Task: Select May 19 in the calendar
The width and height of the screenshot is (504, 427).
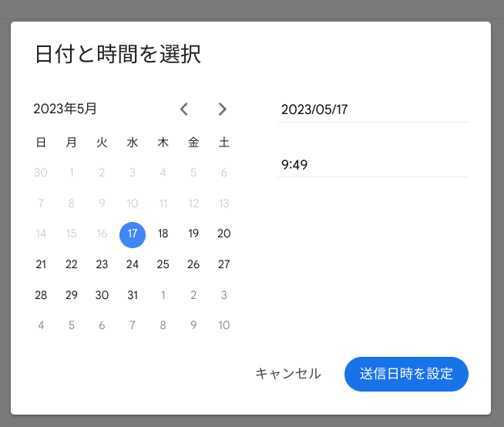Action: 193,234
